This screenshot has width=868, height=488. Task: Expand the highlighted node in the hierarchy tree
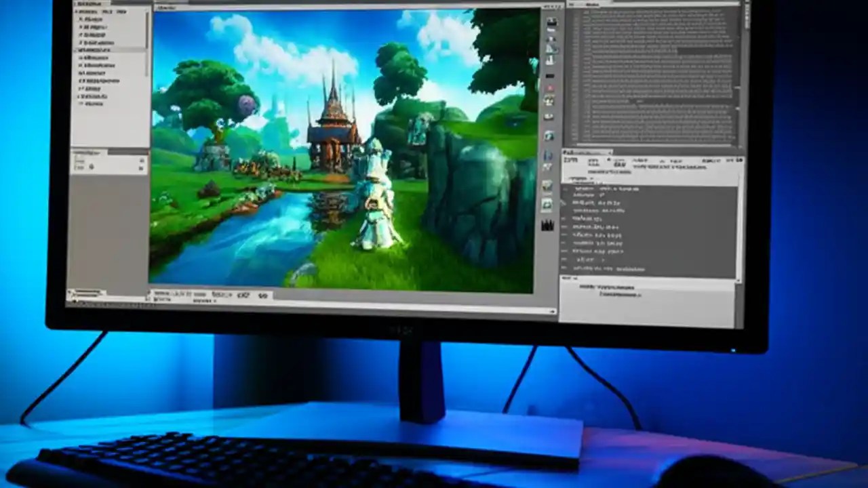pos(75,49)
